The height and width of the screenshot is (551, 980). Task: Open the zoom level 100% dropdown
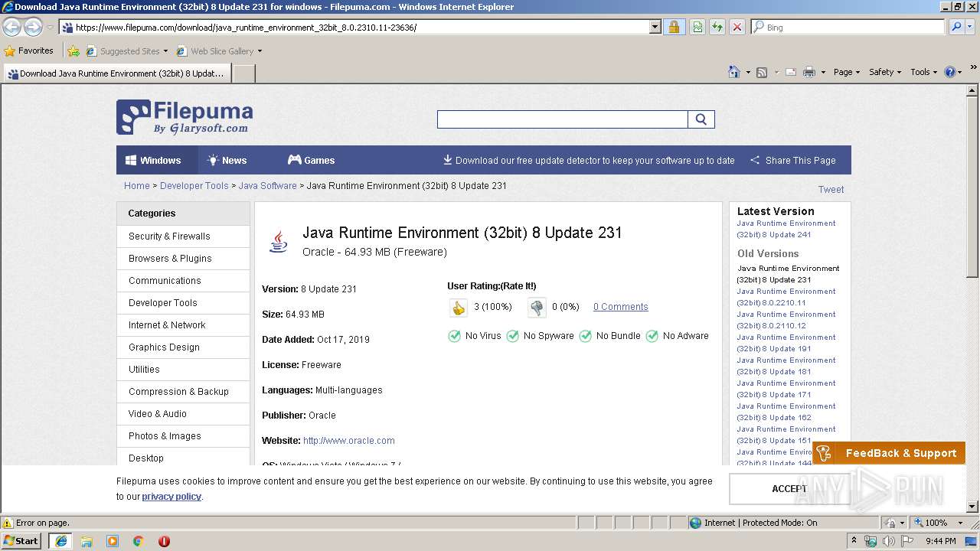960,523
